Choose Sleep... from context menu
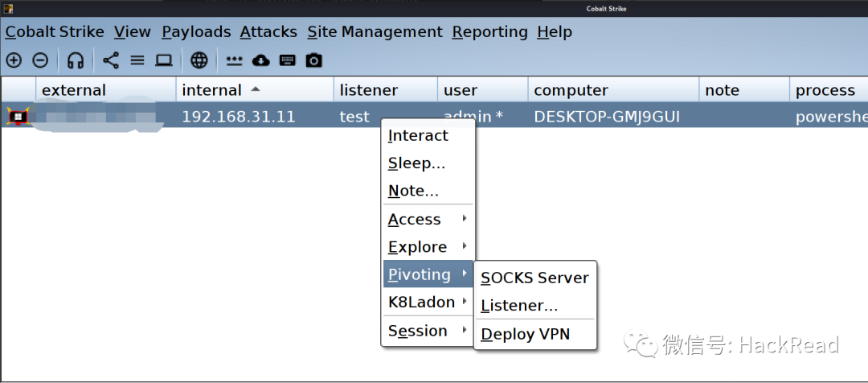The width and height of the screenshot is (868, 383). pos(428,163)
